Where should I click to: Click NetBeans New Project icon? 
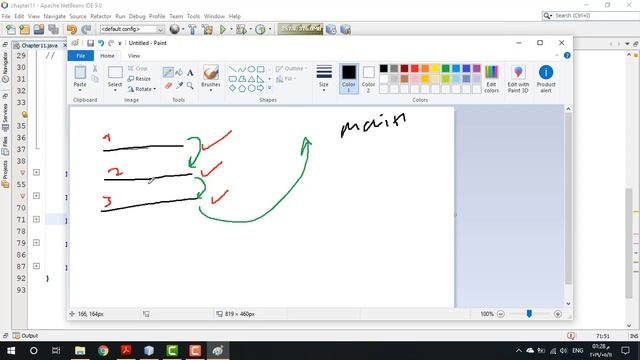pyautogui.click(x=24, y=29)
